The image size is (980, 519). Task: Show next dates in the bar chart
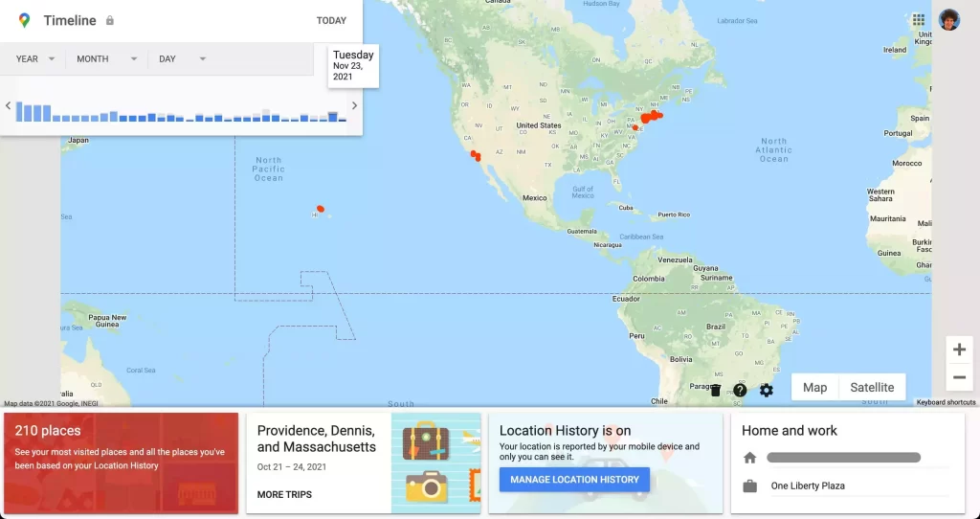354,105
